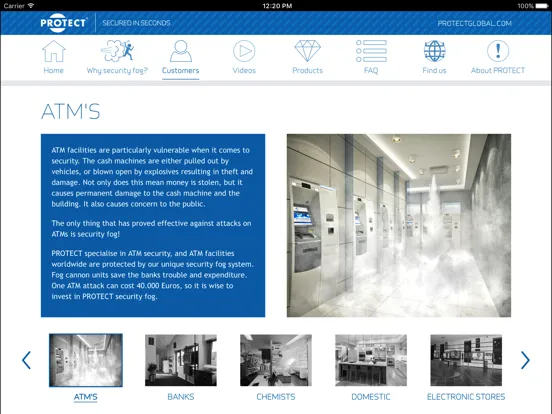
Task: Click paragraph starting 'ATM facilities are particularly vulnerable'
Action: pyautogui.click(x=152, y=177)
